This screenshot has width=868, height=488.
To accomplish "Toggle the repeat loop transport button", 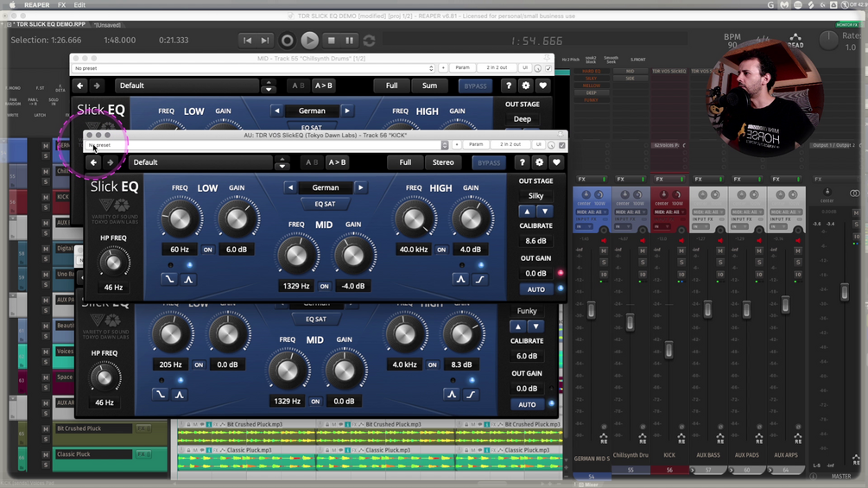I will (370, 41).
